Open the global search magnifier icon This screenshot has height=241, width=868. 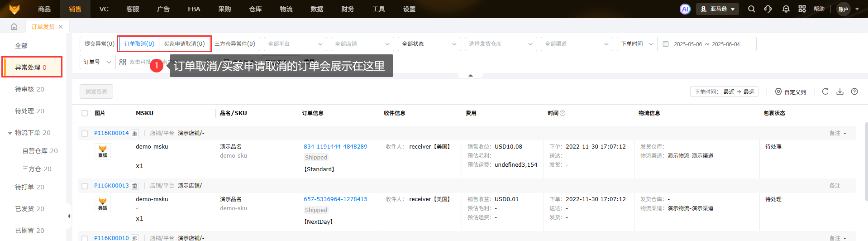[752, 9]
